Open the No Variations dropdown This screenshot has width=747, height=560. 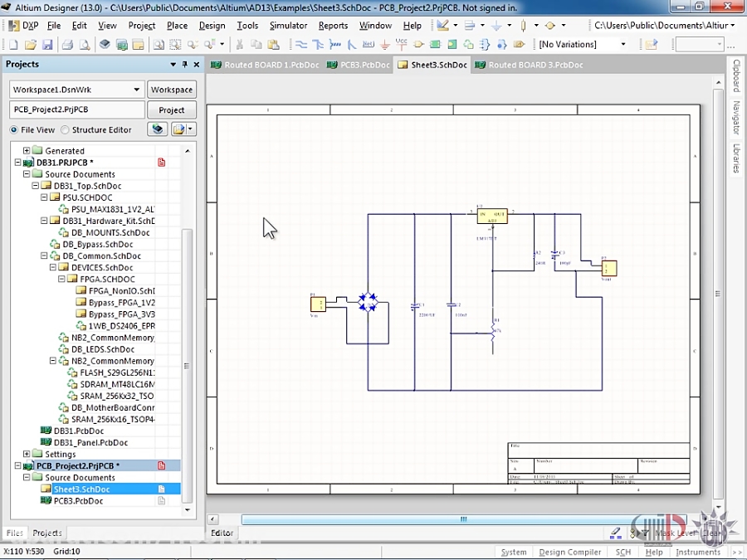coord(623,45)
